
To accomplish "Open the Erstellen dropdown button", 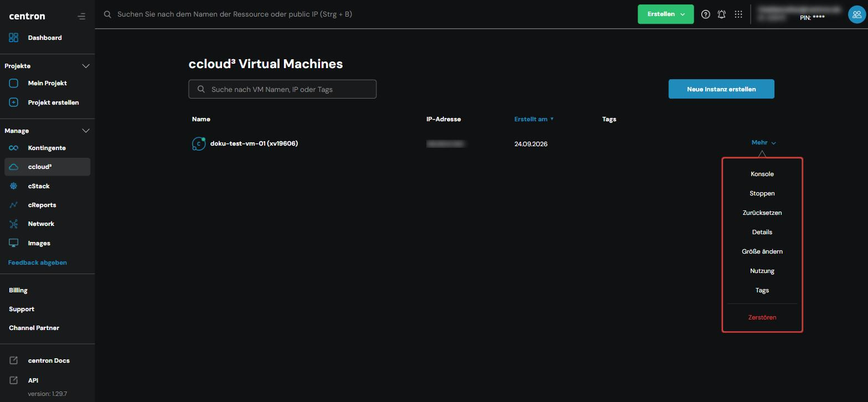I will pyautogui.click(x=665, y=14).
